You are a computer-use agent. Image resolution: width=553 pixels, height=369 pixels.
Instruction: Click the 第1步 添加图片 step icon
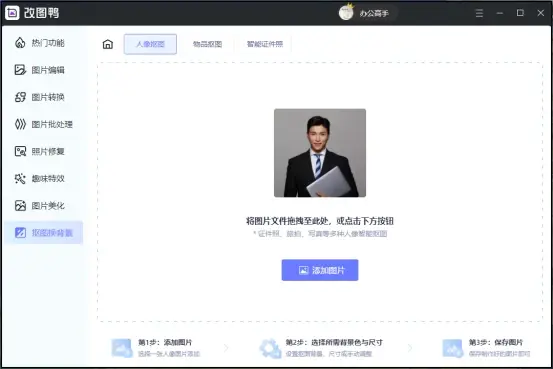point(122,348)
